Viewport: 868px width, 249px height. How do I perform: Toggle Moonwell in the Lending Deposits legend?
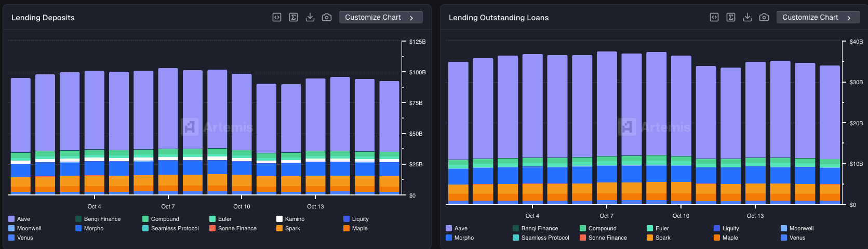tap(25, 228)
